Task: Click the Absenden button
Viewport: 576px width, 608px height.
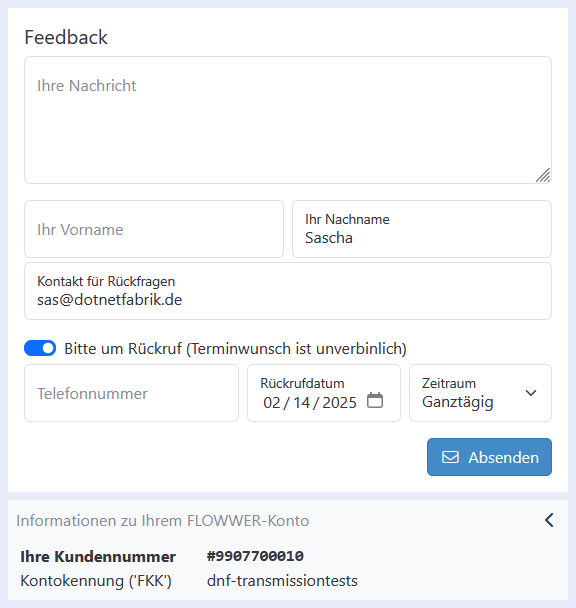Action: 489,457
